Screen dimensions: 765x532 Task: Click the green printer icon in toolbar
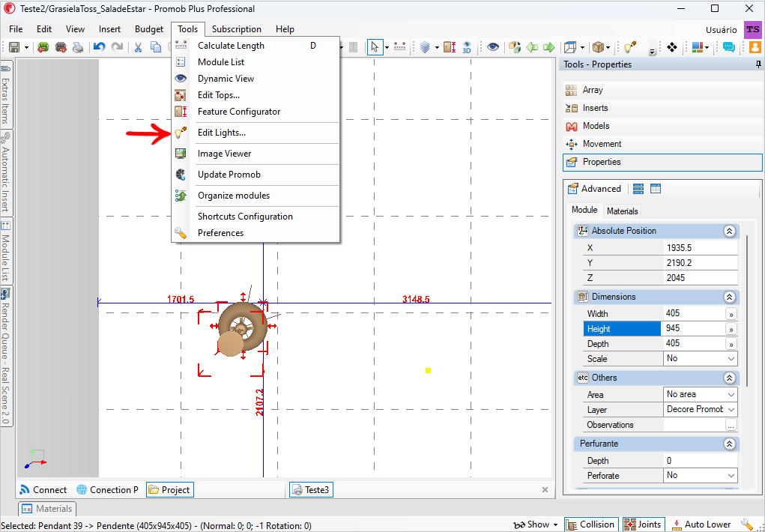coord(43,47)
